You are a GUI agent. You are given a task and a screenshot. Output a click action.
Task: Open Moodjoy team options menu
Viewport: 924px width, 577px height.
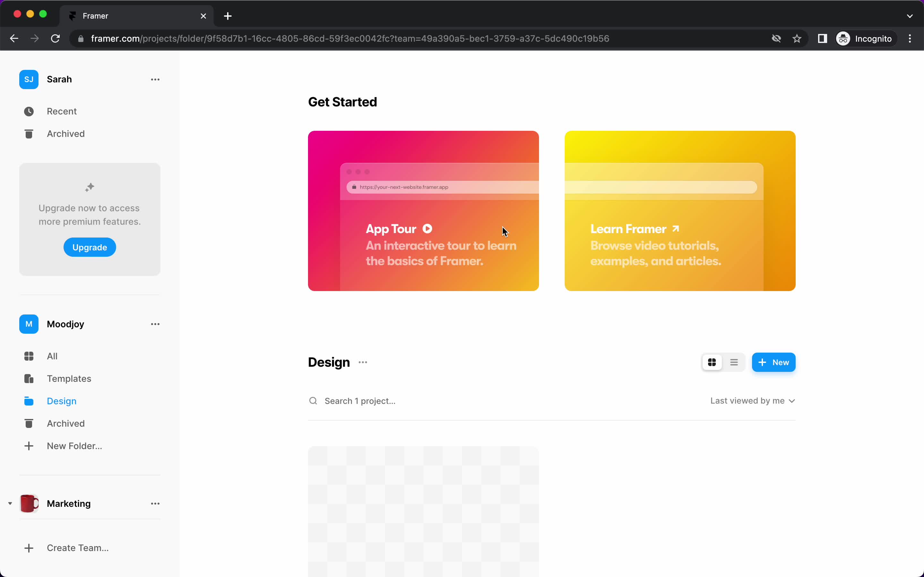point(154,324)
